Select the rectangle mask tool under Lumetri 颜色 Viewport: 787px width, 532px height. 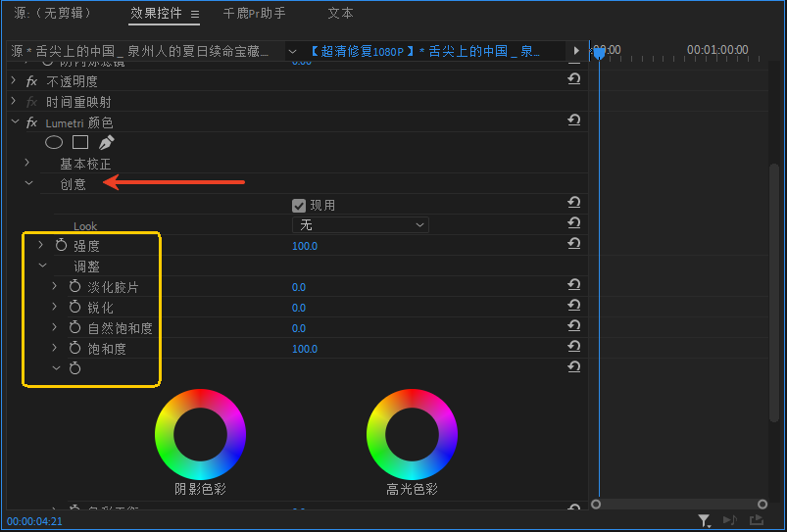pos(80,142)
